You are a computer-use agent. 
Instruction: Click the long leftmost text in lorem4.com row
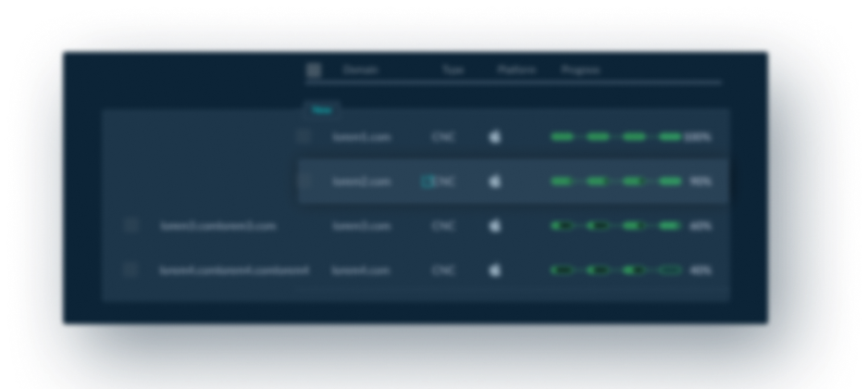(234, 270)
